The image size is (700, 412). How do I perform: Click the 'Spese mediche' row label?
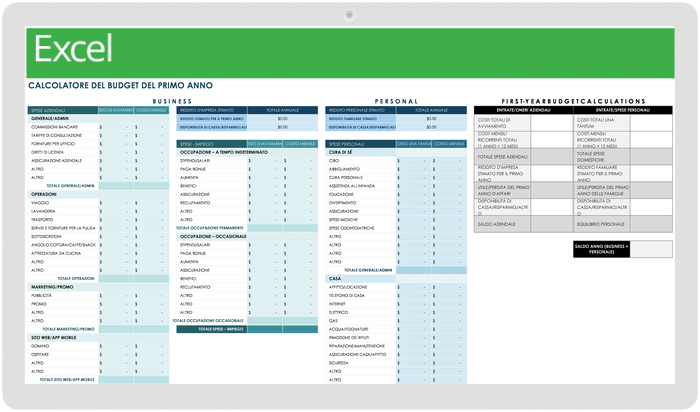343,220
